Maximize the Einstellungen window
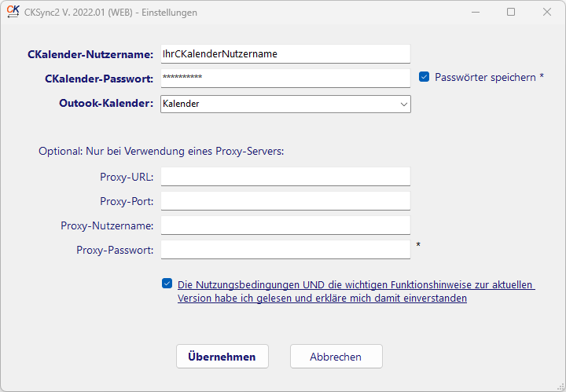Screen dimensions: 566x392 pyautogui.click(x=511, y=12)
